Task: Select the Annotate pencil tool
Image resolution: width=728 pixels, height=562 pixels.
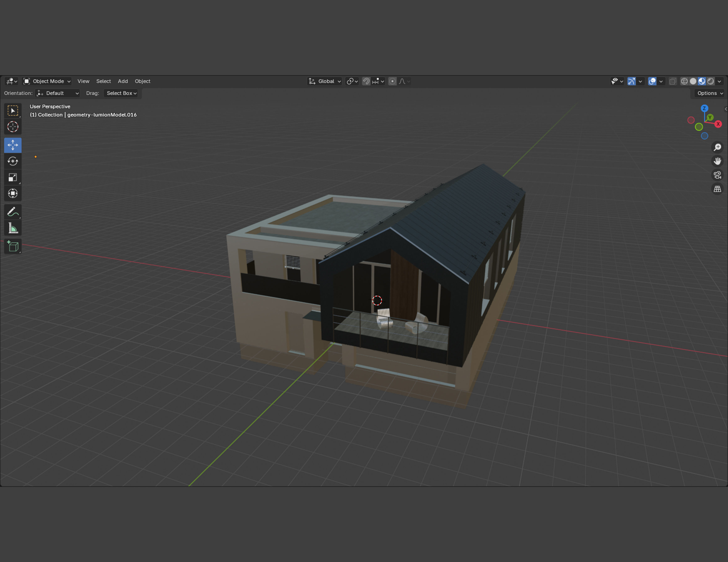Action: 13,212
